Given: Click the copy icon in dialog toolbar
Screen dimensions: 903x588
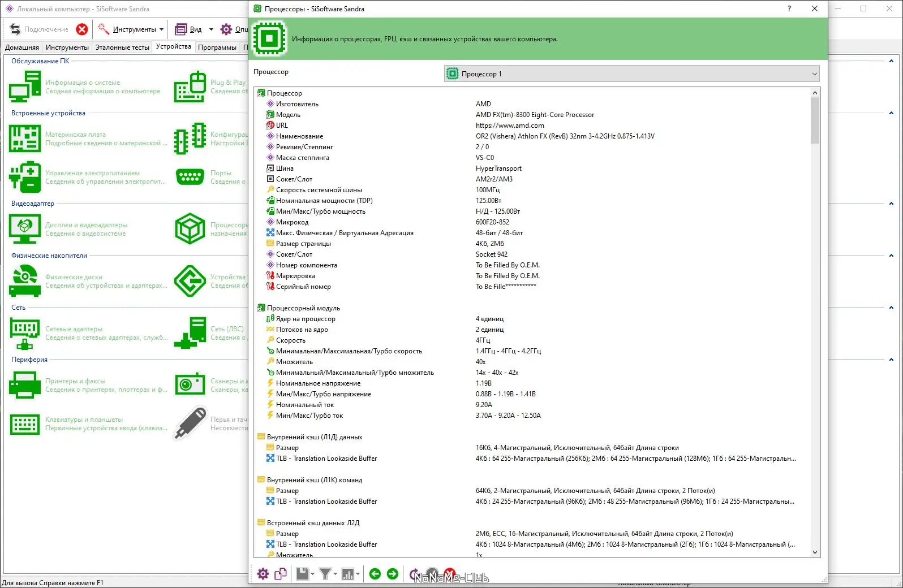Looking at the screenshot, I should 281,574.
